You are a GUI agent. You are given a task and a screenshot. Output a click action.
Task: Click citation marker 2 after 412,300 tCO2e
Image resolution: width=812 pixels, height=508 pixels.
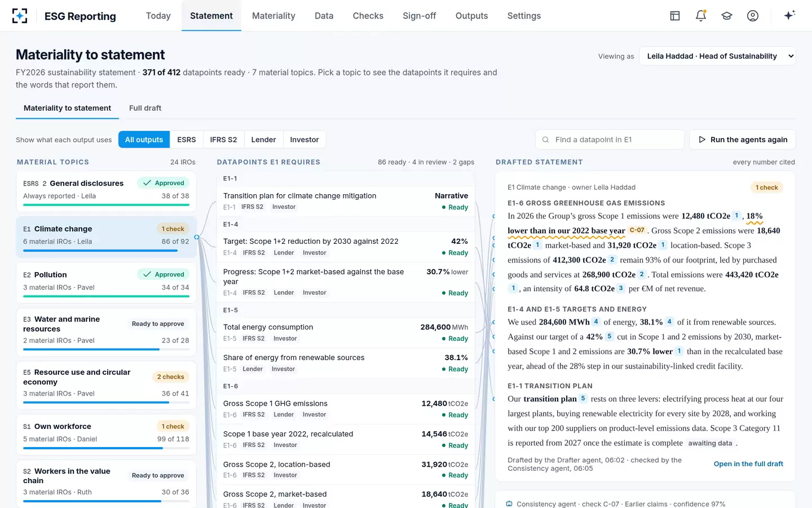(x=612, y=260)
